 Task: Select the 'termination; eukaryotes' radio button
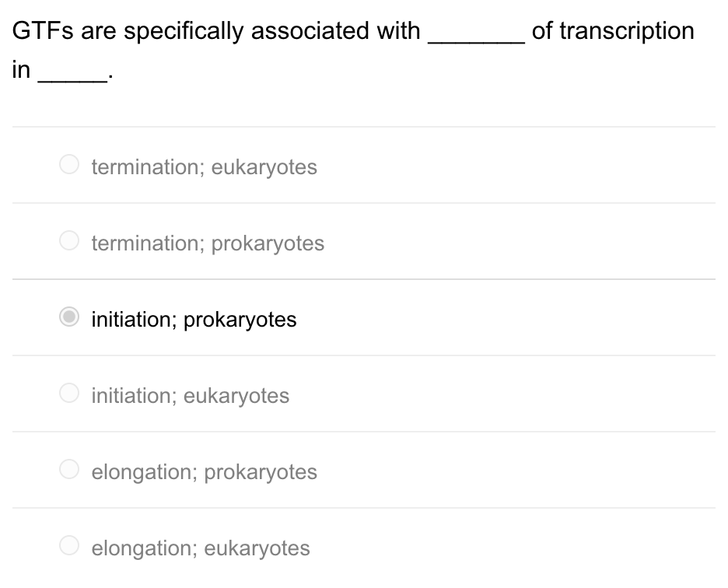coord(68,164)
